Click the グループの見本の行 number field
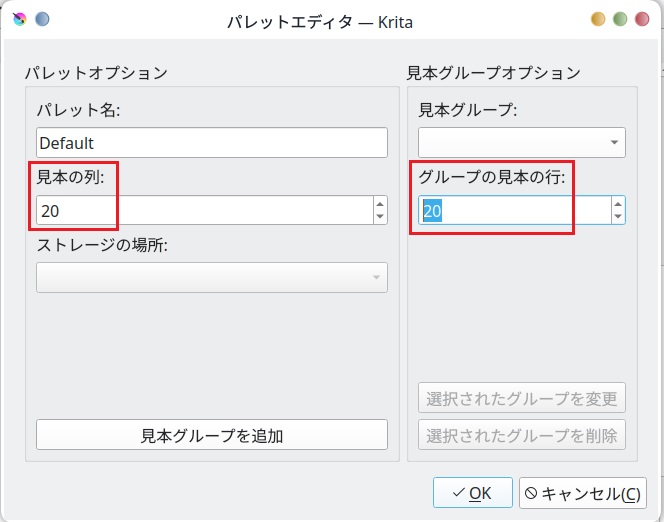The height and width of the screenshot is (522, 664). [x=514, y=210]
